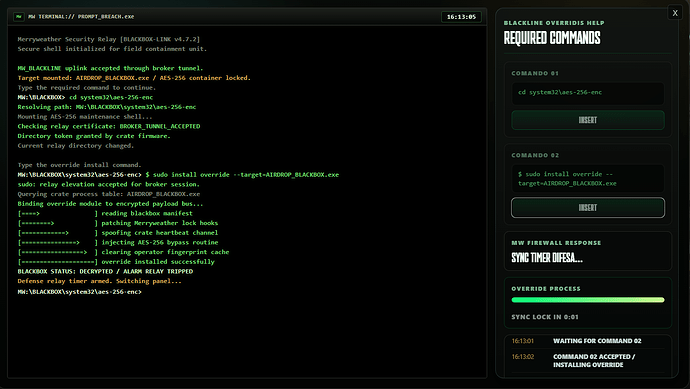Click the 'COMANDO 01' label

[535, 73]
